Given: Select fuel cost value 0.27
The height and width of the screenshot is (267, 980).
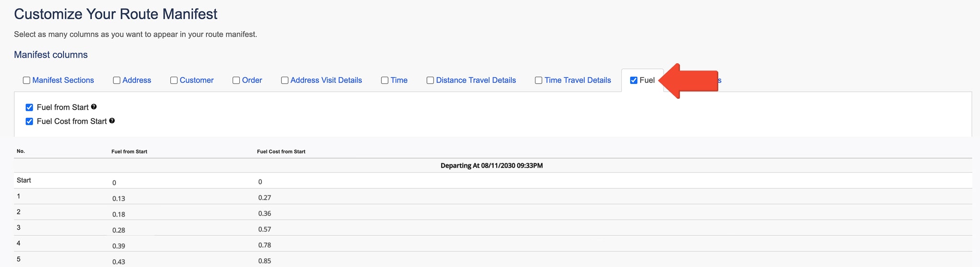Looking at the screenshot, I should pyautogui.click(x=265, y=197).
